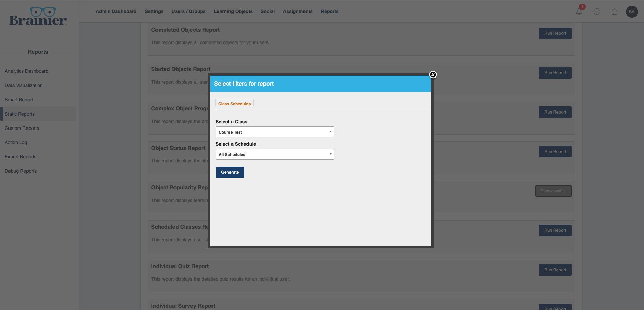This screenshot has width=644, height=310.
Task: Click the Individual Quiz Report title
Action: (180, 266)
